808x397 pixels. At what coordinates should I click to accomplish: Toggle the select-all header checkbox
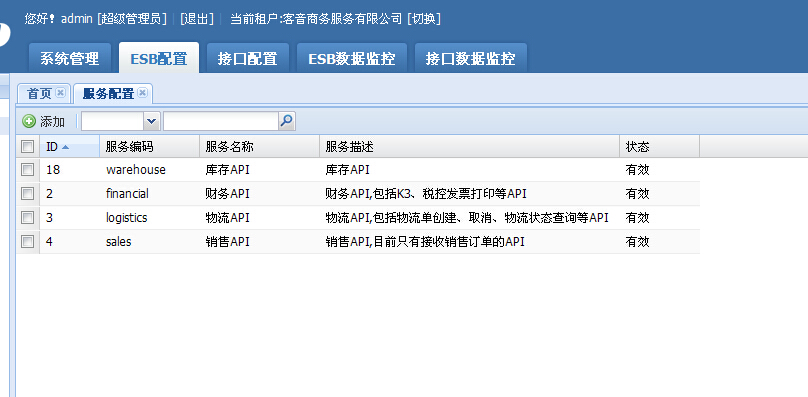27,147
